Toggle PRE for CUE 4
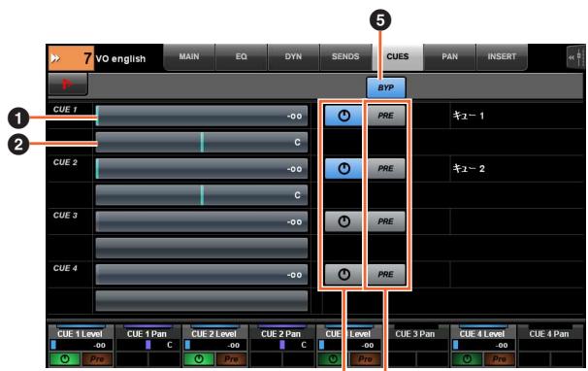Screen dimensions: 588x371 pos(386,275)
